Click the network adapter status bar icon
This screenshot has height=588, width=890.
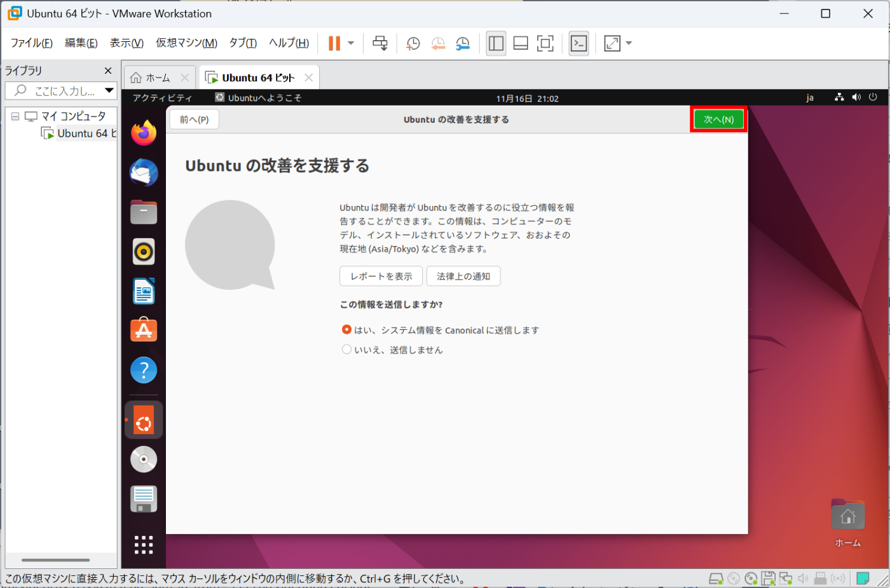[786, 578]
